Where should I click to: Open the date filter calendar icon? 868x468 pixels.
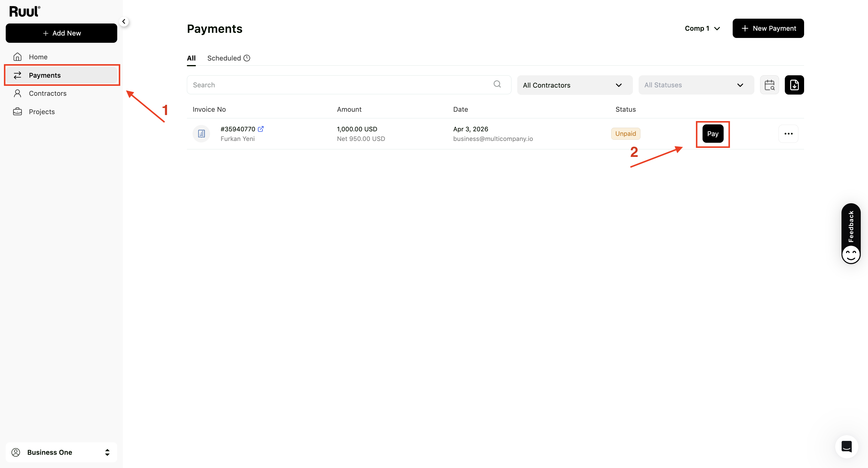click(x=769, y=85)
